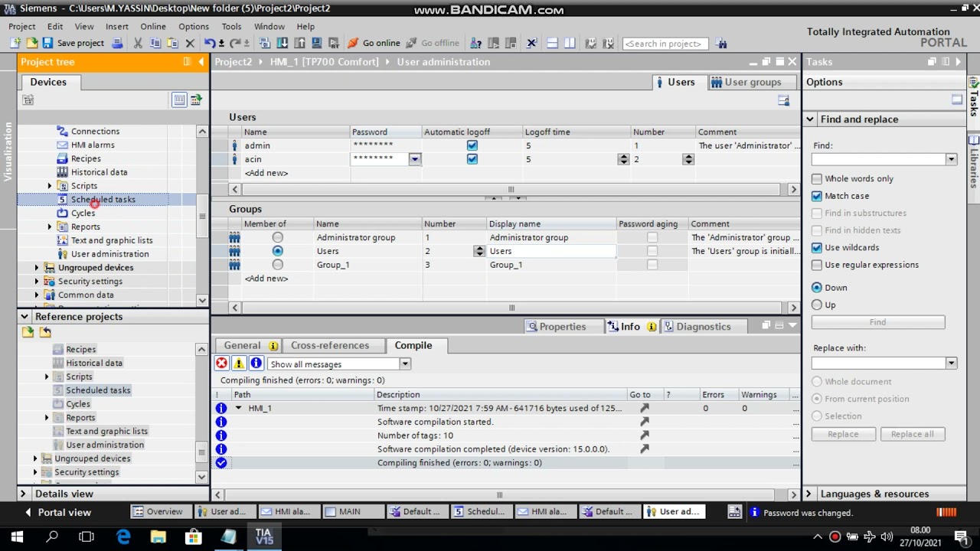Click Go to arrow for HMI_1 row

(x=644, y=409)
